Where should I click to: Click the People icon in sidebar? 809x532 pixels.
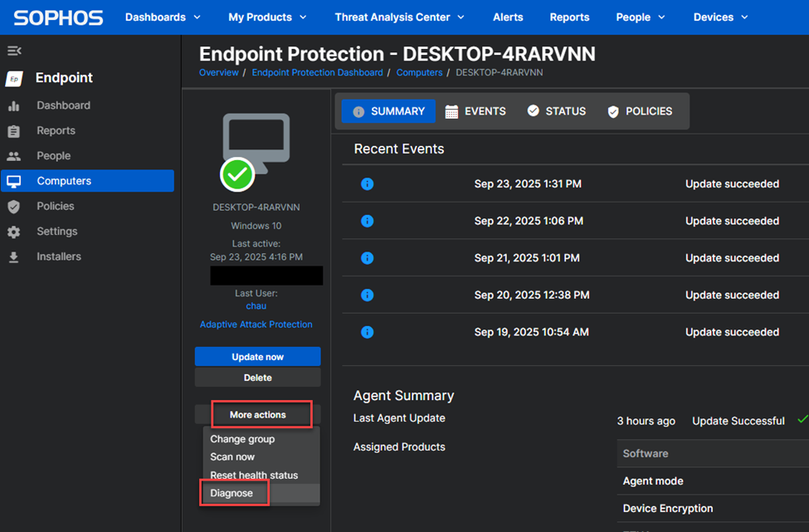pos(13,156)
